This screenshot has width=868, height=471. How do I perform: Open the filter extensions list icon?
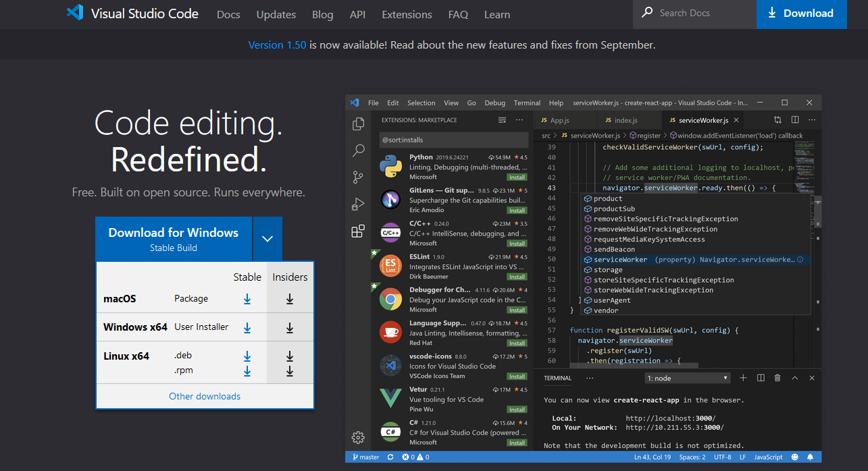502,119
